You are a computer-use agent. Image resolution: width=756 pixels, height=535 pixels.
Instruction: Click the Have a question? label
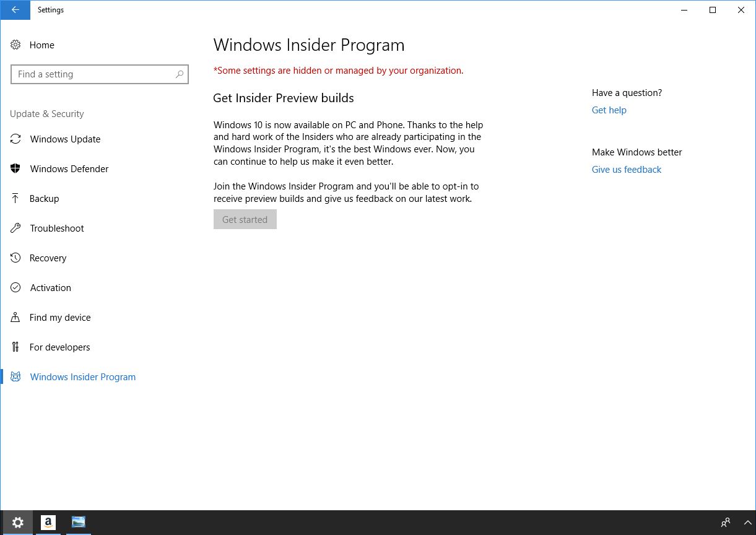coord(627,93)
